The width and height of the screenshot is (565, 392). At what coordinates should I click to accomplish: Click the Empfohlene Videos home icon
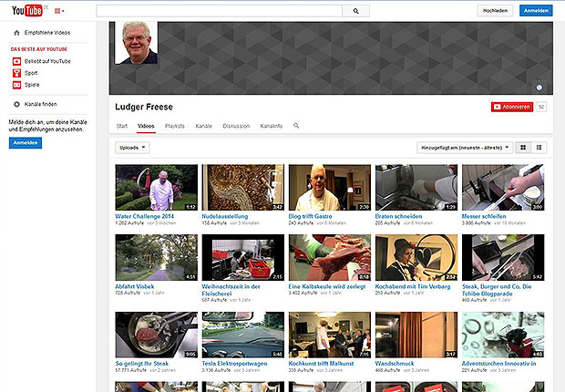point(15,33)
